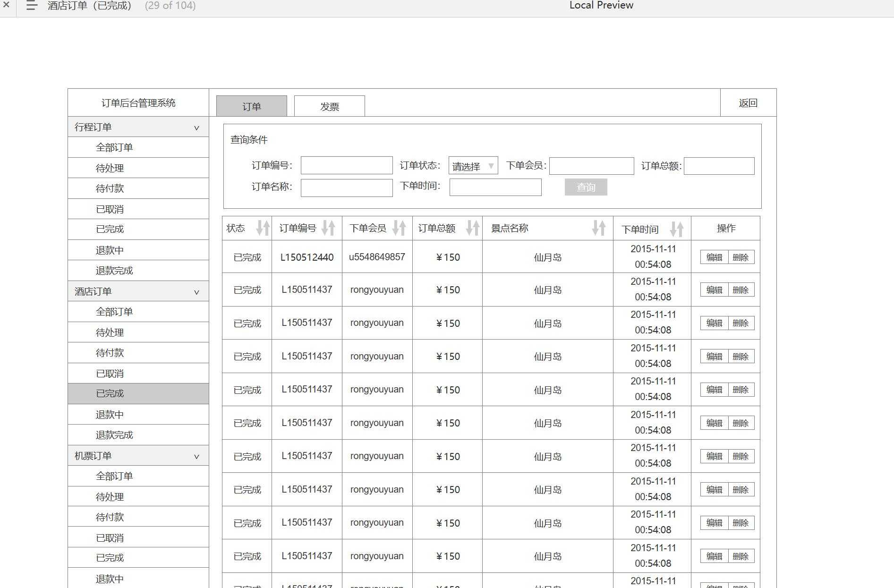Sort by 景点名称 column arrows

599,228
